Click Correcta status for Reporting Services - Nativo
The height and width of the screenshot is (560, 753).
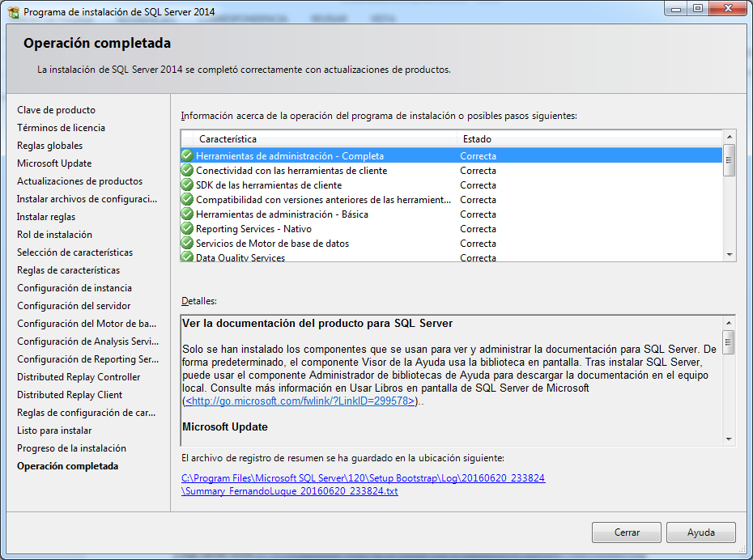[x=478, y=228]
